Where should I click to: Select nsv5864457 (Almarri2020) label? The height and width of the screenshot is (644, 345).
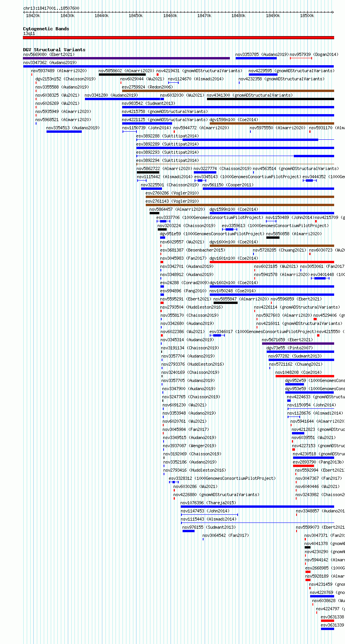(178, 209)
